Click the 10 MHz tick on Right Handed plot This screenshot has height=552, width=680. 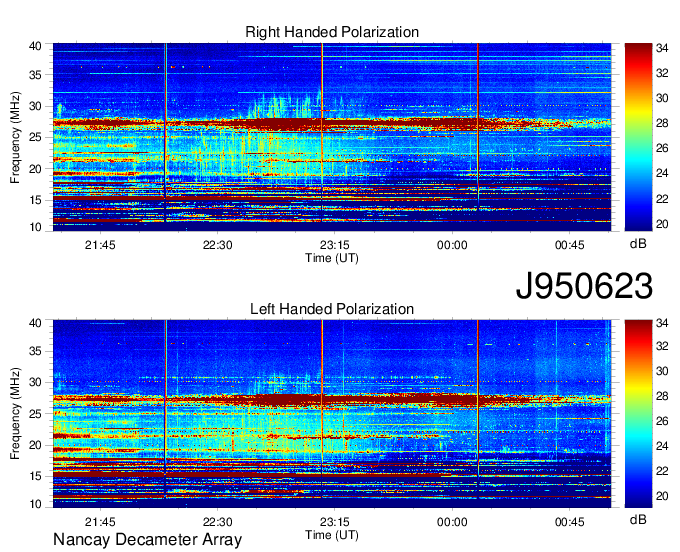(x=36, y=227)
